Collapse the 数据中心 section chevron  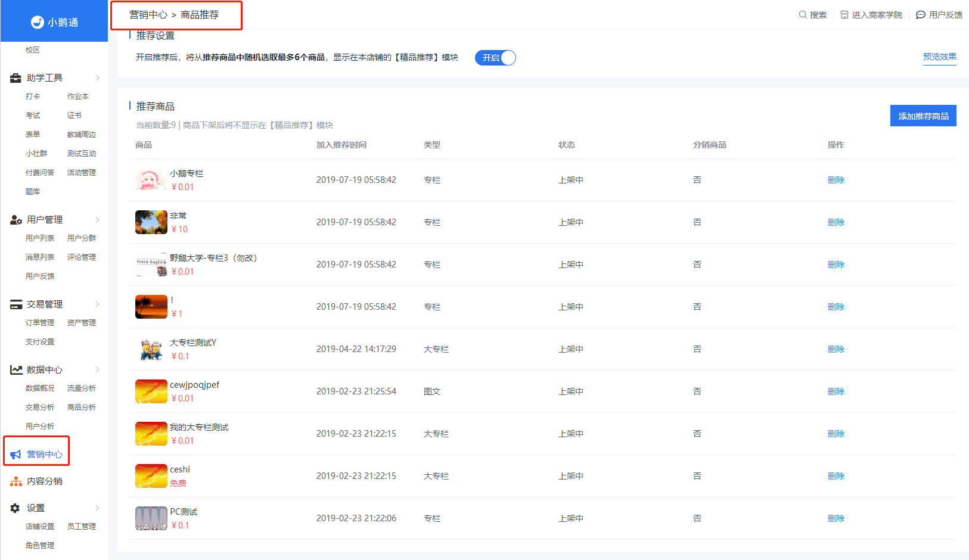tap(97, 370)
